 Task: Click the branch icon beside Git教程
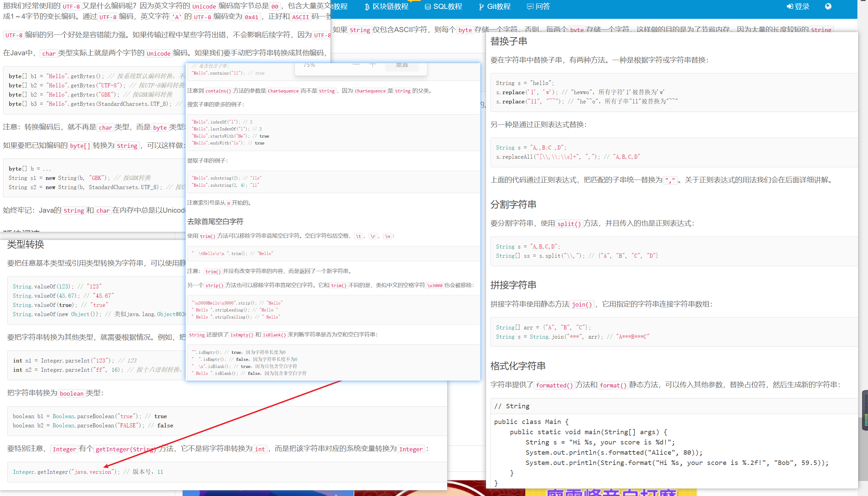click(x=481, y=7)
